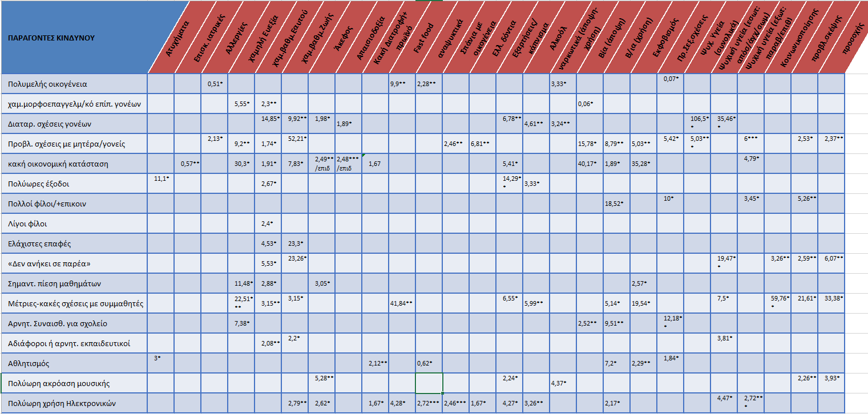
Task: Click the cell containing 11,1*
Action: 161,184
